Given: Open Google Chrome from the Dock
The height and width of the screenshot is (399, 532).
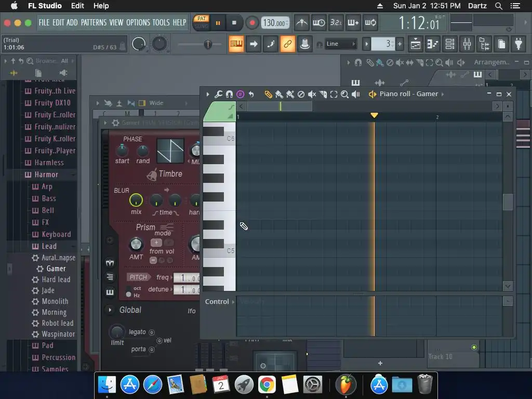Looking at the screenshot, I should 267,384.
